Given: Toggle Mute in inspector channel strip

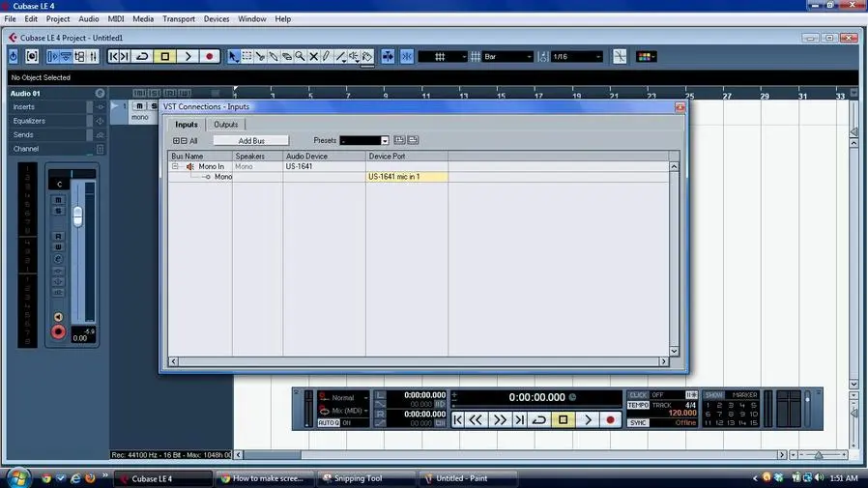Looking at the screenshot, I should tap(58, 200).
